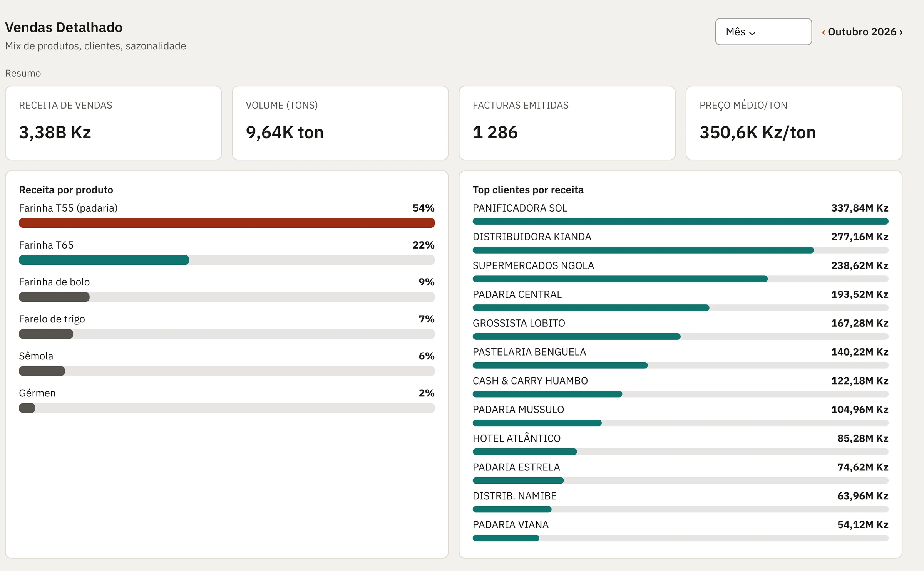
Task: Select PADARIA CENTRAL client name
Action: 517,294
